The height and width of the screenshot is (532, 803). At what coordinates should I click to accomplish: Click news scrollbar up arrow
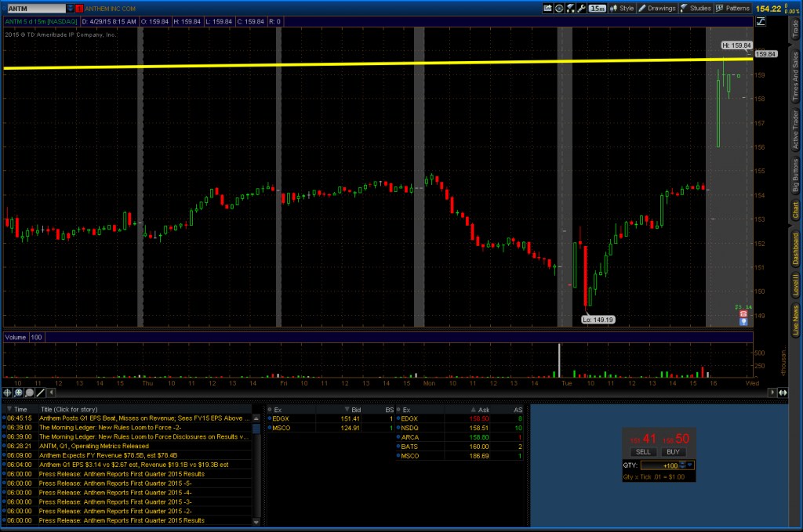coord(256,418)
